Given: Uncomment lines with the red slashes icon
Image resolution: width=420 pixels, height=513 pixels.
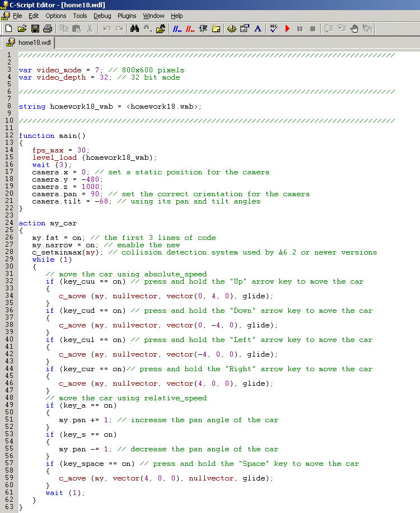Looking at the screenshot, I should [190, 28].
